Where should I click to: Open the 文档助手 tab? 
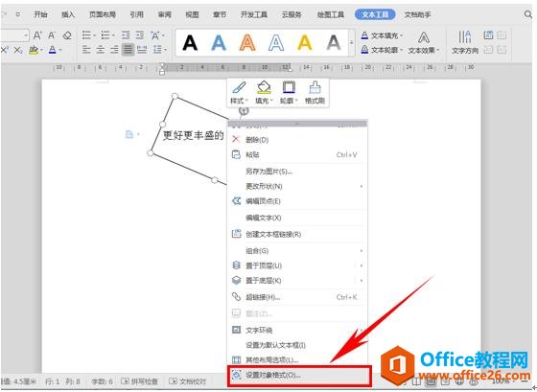click(x=417, y=14)
